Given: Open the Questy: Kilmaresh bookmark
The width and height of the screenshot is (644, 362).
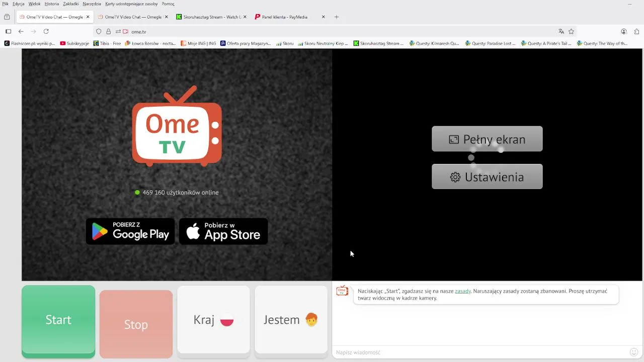Looking at the screenshot, I should [x=435, y=43].
